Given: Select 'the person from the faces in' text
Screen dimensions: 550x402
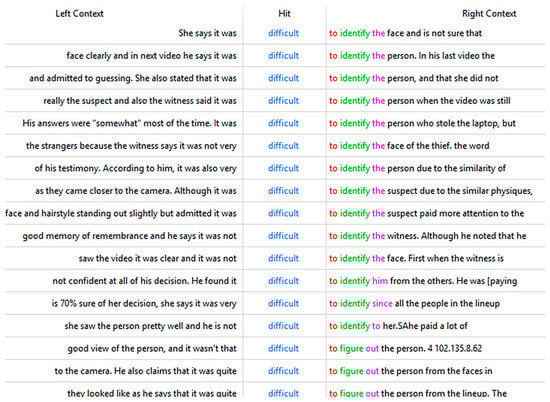Looking at the screenshot, I should [x=436, y=371].
